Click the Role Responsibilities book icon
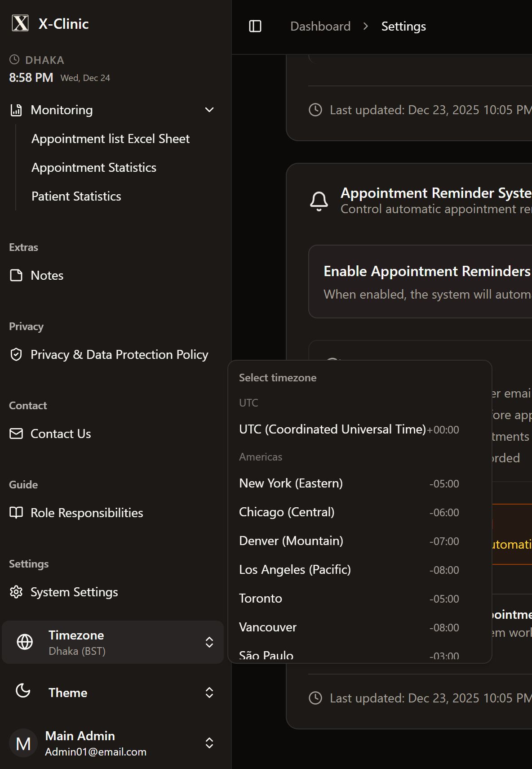The image size is (532, 769). pyautogui.click(x=16, y=513)
